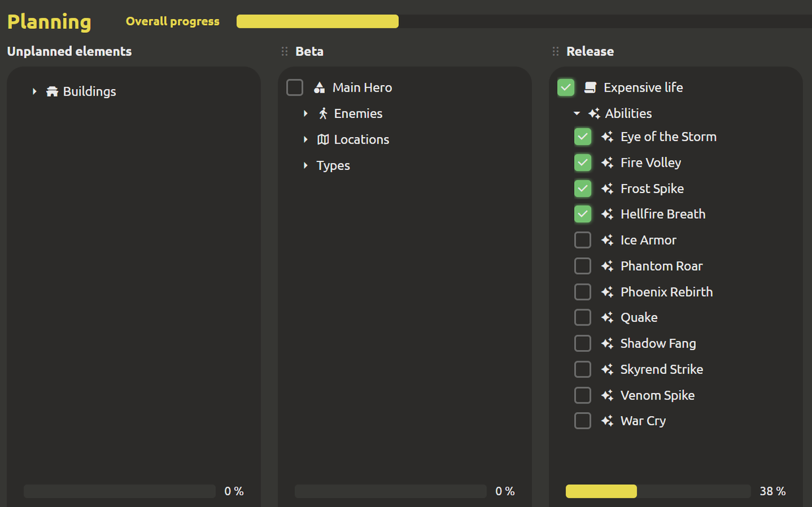The width and height of the screenshot is (812, 507).
Task: Click the Locations map icon
Action: [x=323, y=140]
